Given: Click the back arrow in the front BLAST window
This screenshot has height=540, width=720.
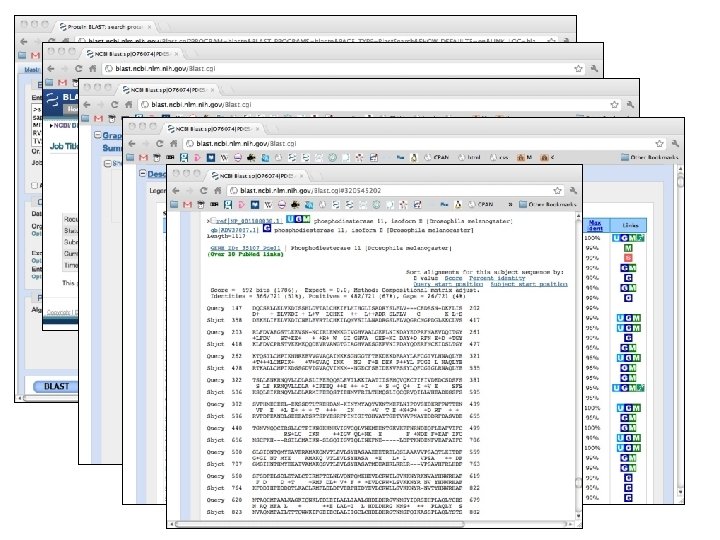Looking at the screenshot, I should tap(176, 191).
